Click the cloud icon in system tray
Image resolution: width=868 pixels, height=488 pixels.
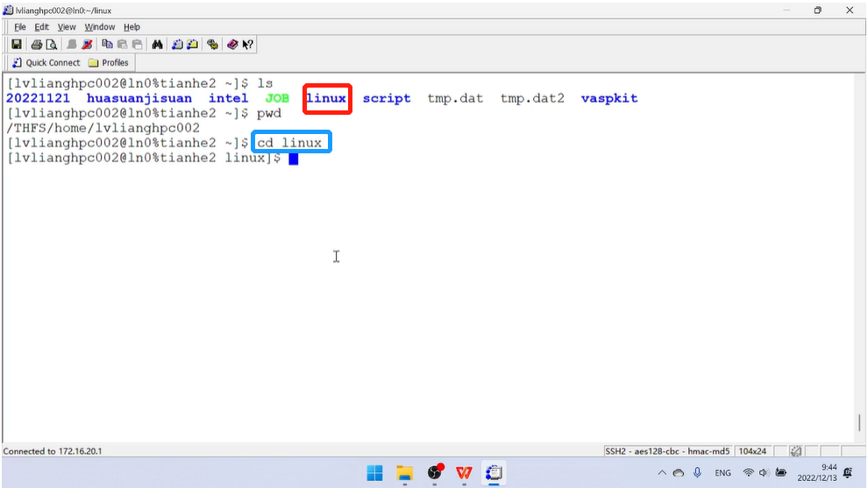pos(678,473)
